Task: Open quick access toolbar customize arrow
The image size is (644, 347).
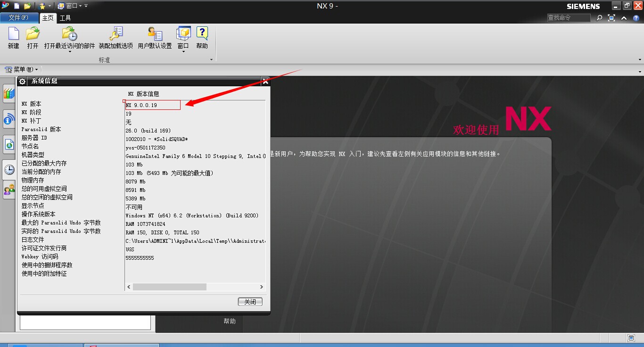Action: point(86,6)
